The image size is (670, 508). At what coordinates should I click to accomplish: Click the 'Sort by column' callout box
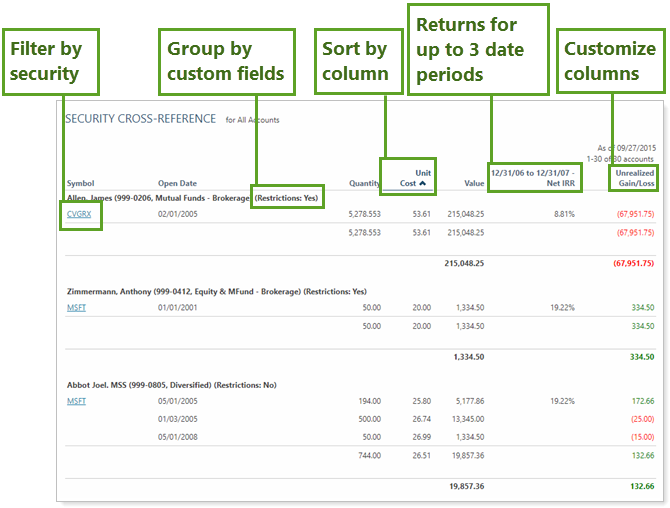click(x=355, y=61)
